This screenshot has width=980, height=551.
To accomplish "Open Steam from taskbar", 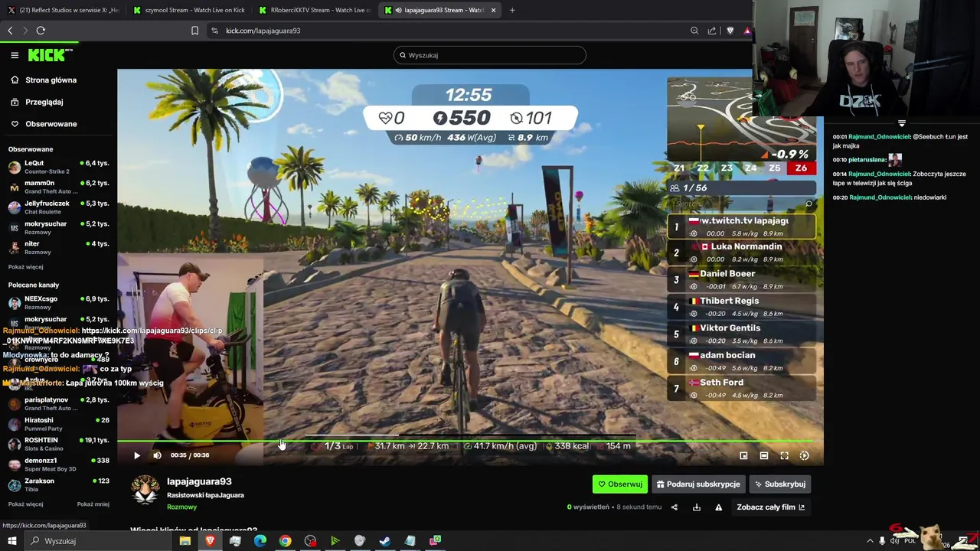I will 385,541.
